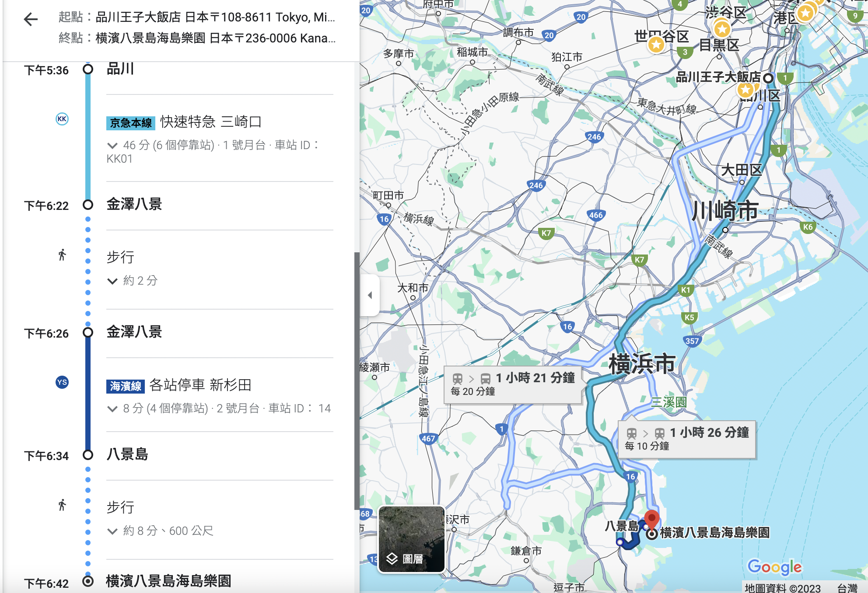The width and height of the screenshot is (868, 593).
Task: Select the starred place near 世田谷区
Action: point(656,44)
